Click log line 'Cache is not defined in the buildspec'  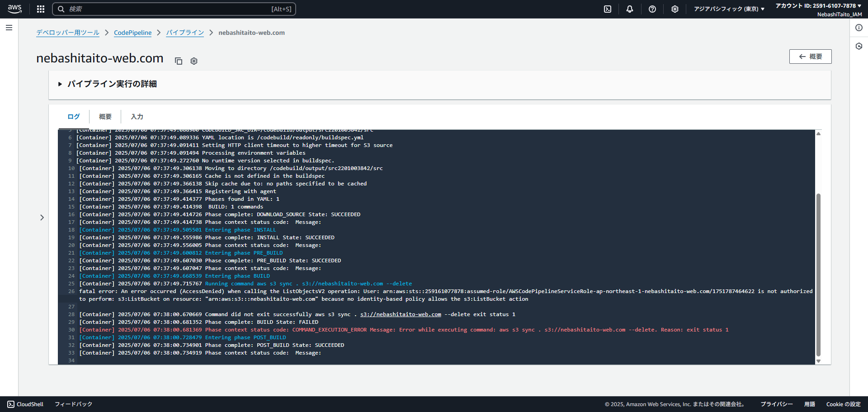[202, 176]
